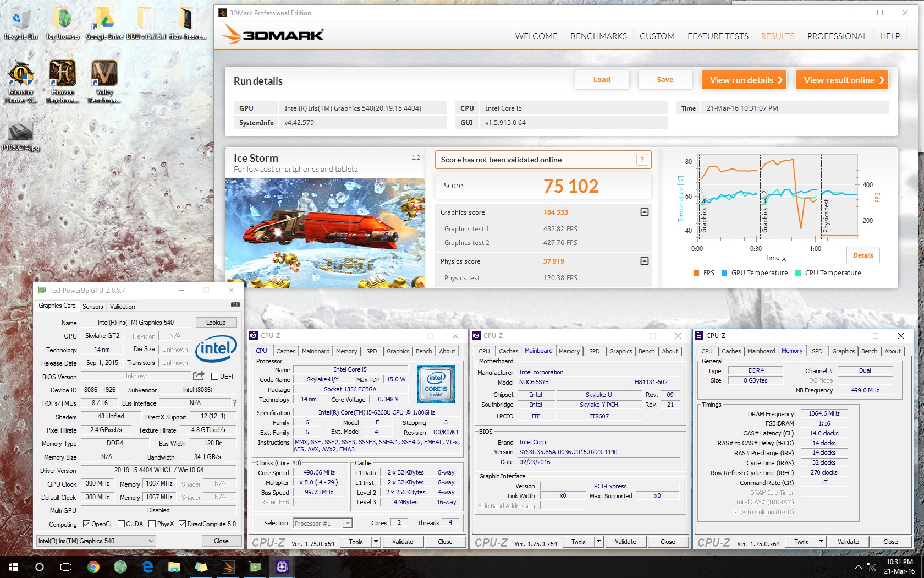Switch to the Caches tab in the CPU-Z CPU window

click(285, 351)
